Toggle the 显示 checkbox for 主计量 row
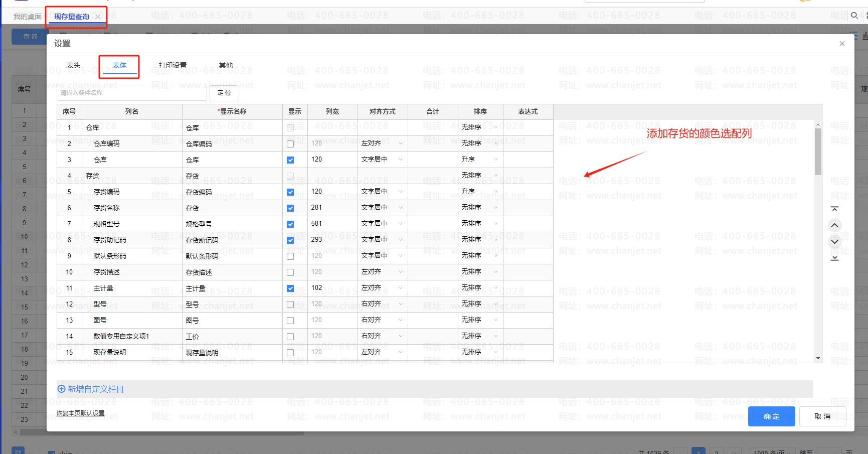 [x=290, y=288]
